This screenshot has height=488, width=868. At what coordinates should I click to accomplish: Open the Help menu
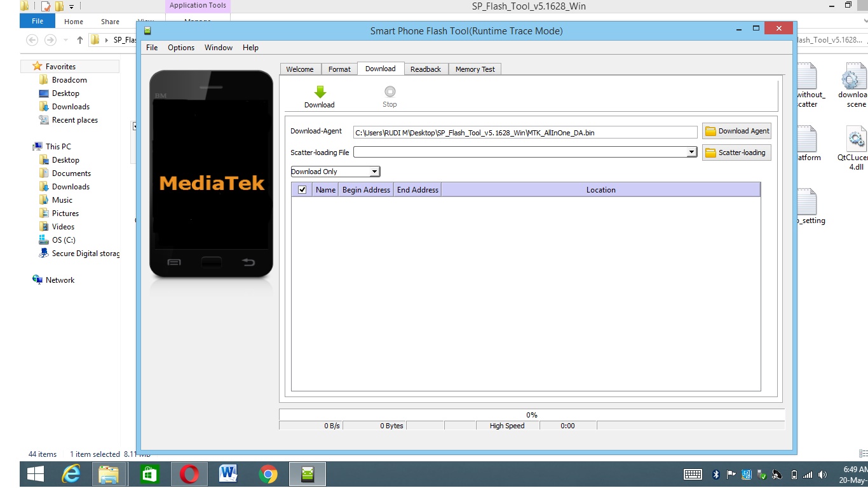[250, 48]
